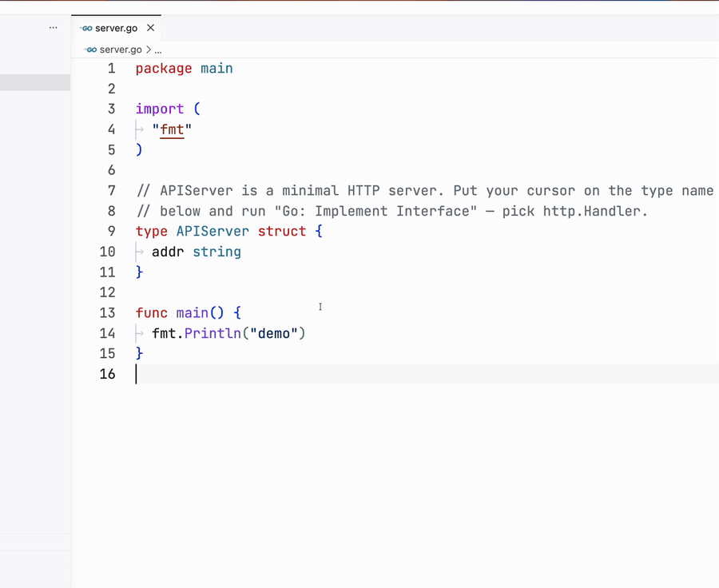
Task: Click the word package on line 1
Action: click(x=164, y=69)
